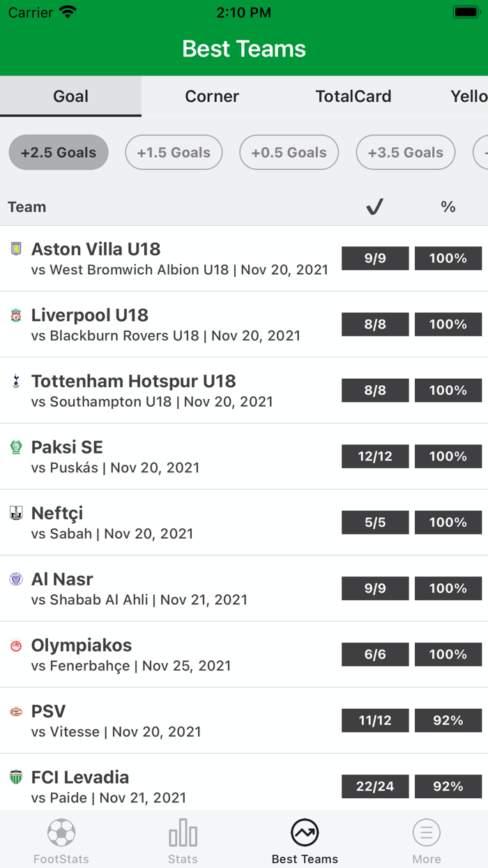
Task: Open the TotalCard tab
Action: point(353,97)
